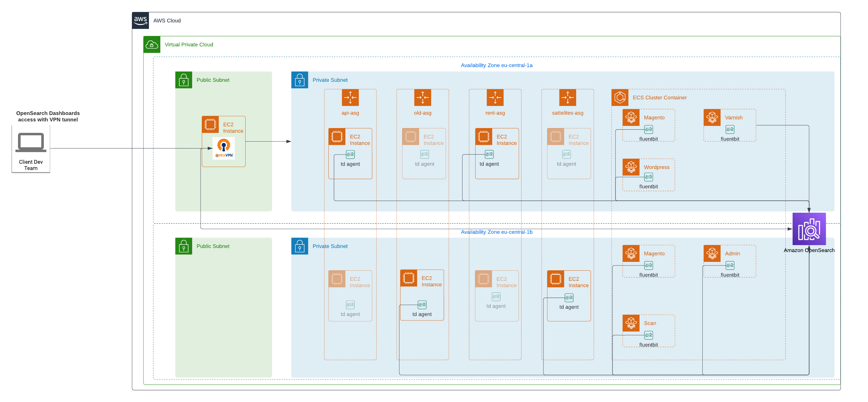Click the OpenVPN logo
Screen dimensions: 868x402
(x=224, y=148)
